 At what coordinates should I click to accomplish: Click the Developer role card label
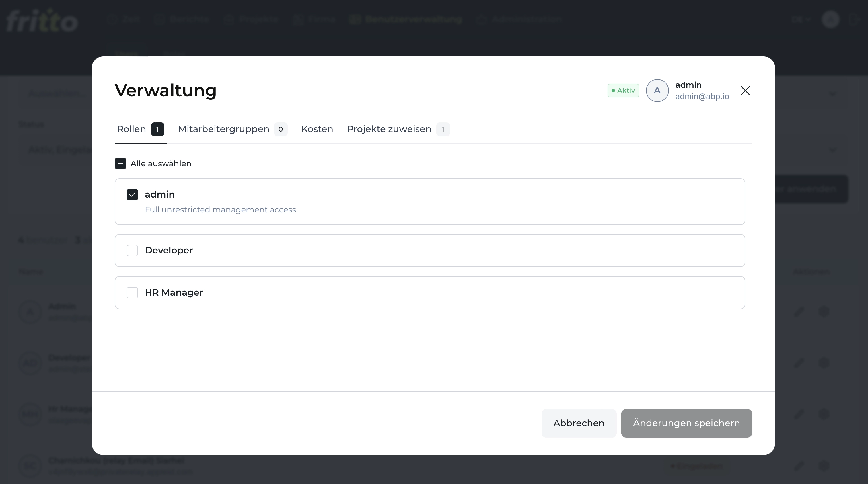pyautogui.click(x=169, y=251)
